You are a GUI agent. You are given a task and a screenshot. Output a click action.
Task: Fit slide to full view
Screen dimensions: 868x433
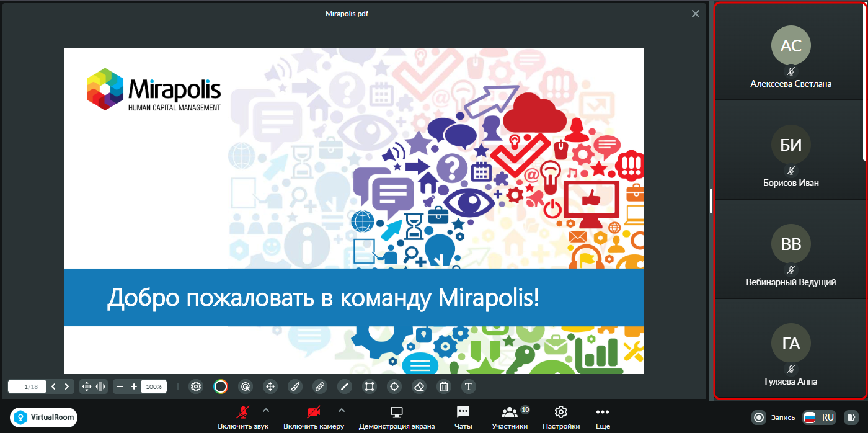point(86,386)
